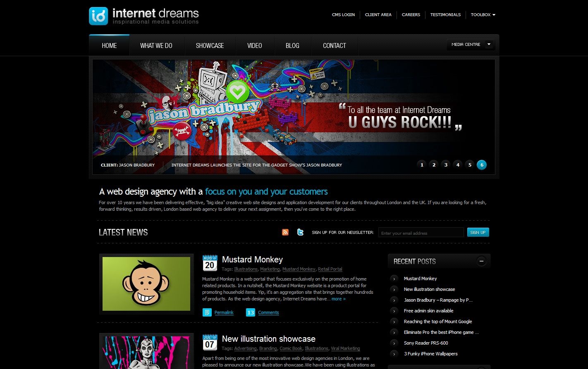Show banner slide 1
This screenshot has width=588, height=369.
coord(422,165)
